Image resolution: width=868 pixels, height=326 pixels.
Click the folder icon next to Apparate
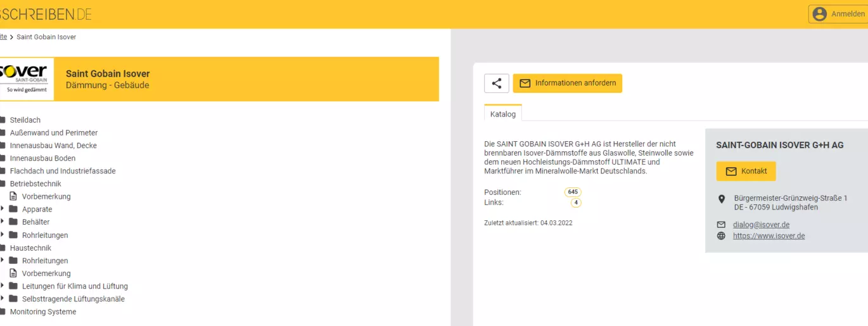(x=13, y=209)
